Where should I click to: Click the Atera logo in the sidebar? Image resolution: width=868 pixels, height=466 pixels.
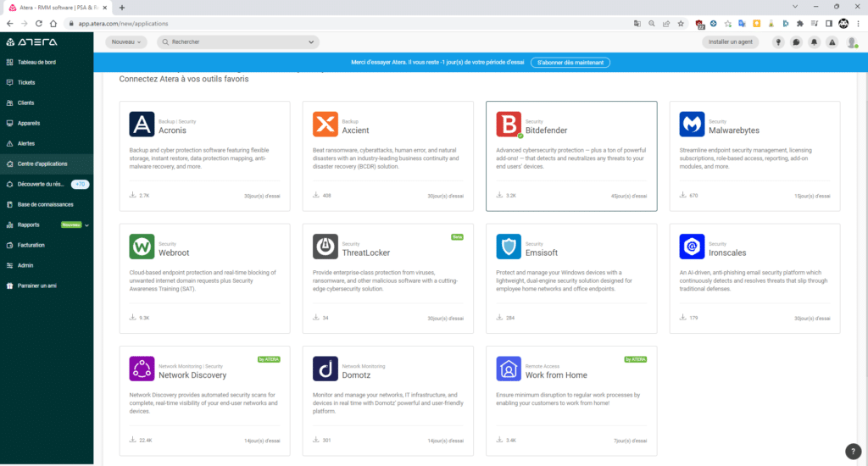coord(31,42)
